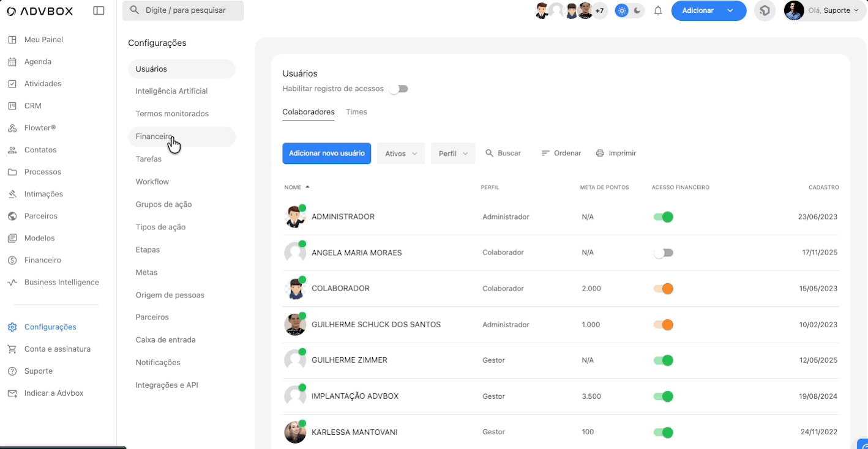Click the Configurações gear icon

click(x=12, y=327)
